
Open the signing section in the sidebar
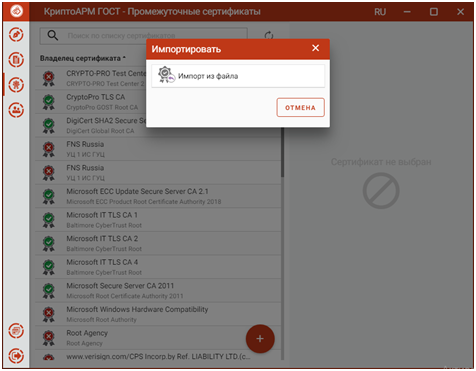[x=16, y=35]
